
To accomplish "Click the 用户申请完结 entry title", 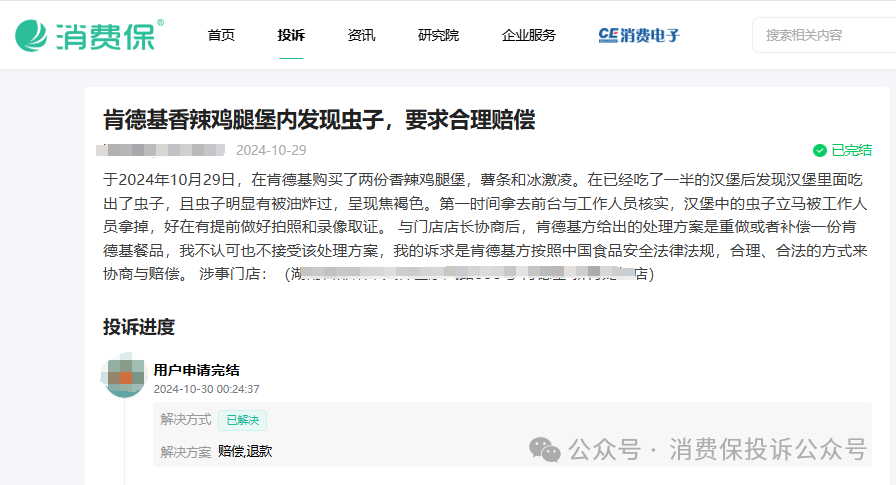I will click(196, 370).
